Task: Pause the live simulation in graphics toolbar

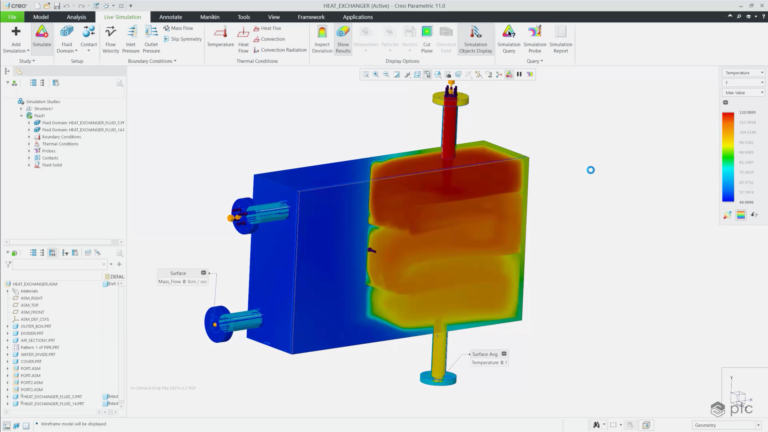Action: pyautogui.click(x=519, y=74)
